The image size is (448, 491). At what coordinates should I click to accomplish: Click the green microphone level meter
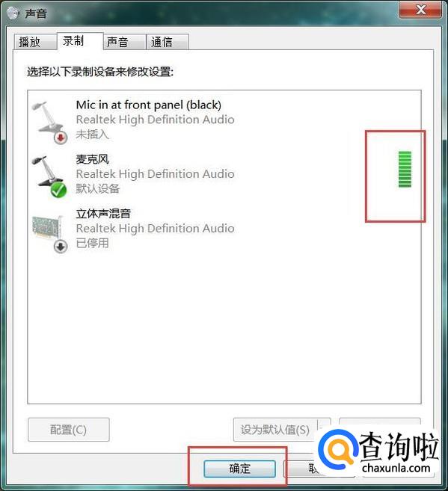click(x=405, y=169)
